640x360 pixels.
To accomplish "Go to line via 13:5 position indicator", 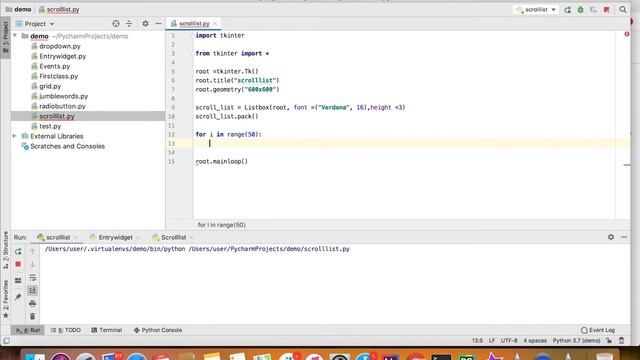I will [x=477, y=340].
